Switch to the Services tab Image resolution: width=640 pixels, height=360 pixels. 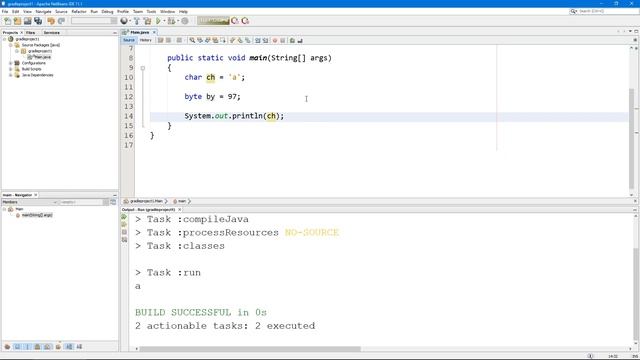click(52, 33)
